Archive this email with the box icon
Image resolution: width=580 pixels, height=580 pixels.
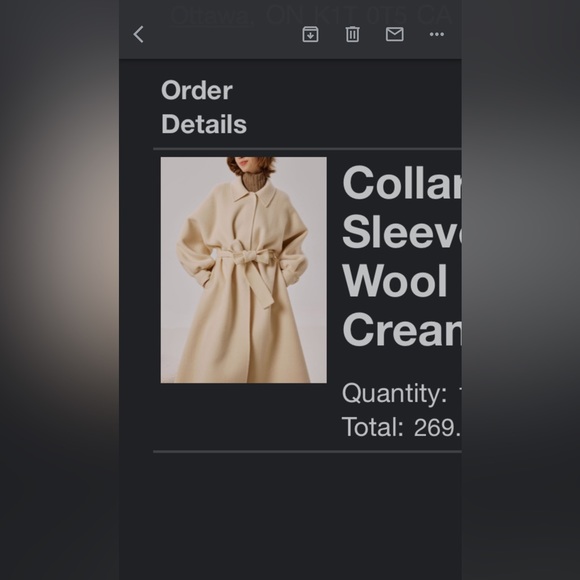(x=310, y=34)
